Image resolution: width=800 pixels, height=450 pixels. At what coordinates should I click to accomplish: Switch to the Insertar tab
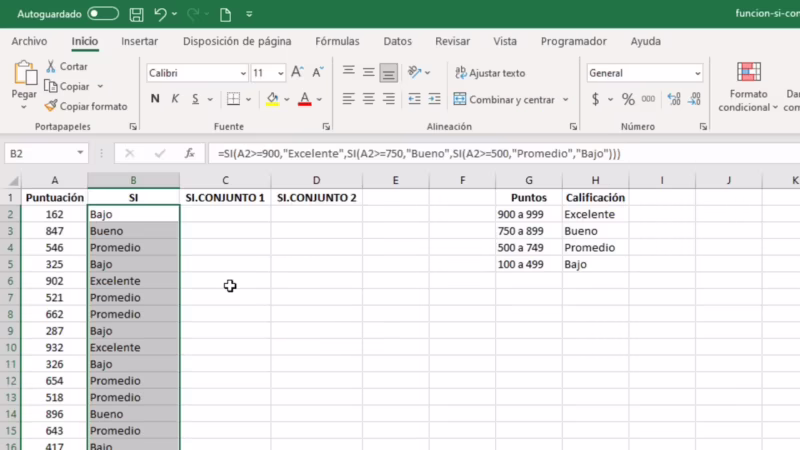tap(139, 41)
